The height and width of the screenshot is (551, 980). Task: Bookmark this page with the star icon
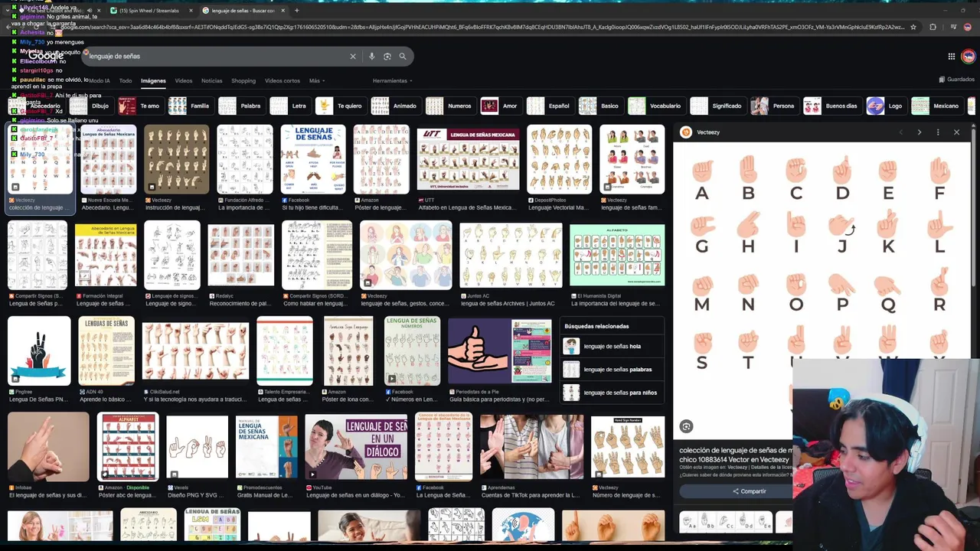913,27
